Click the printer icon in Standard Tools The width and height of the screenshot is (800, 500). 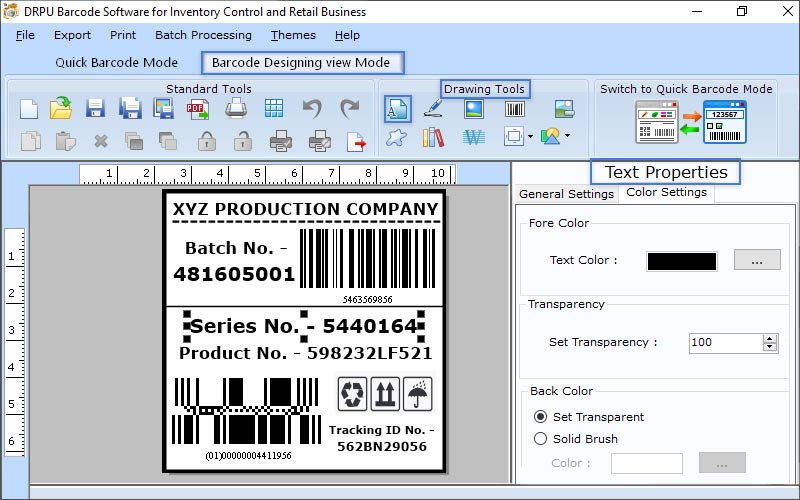[236, 108]
